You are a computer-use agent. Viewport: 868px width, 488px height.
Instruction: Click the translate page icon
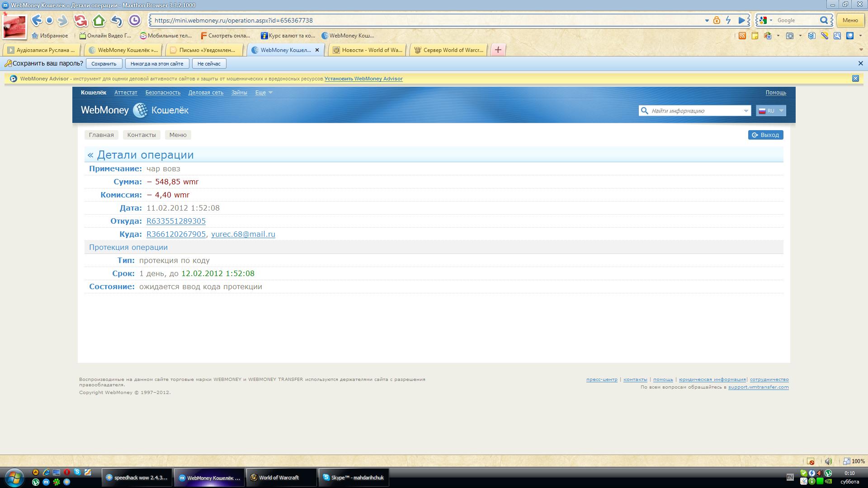pyautogui.click(x=768, y=36)
